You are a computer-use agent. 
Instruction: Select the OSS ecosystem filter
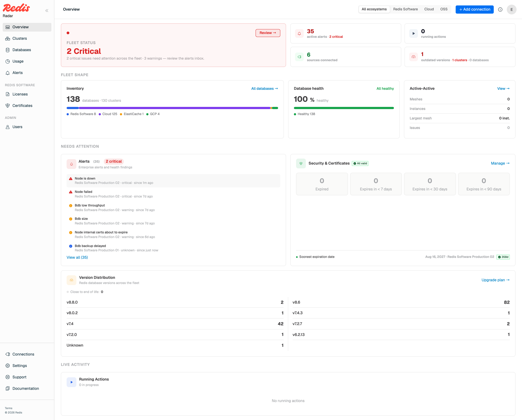tap(444, 9)
